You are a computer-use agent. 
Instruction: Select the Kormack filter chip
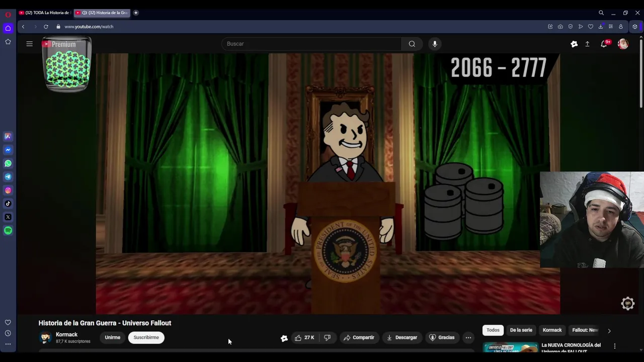coord(552,330)
